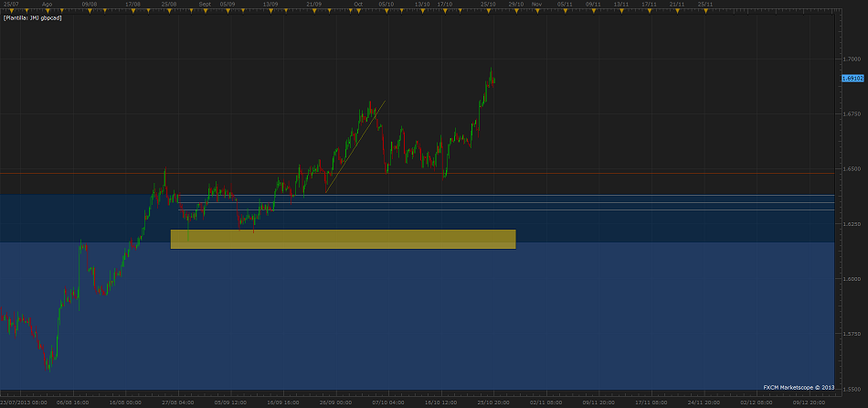Click the yellow marker under 29/10 date
Screen dimensions: 868x408
[516, 10]
